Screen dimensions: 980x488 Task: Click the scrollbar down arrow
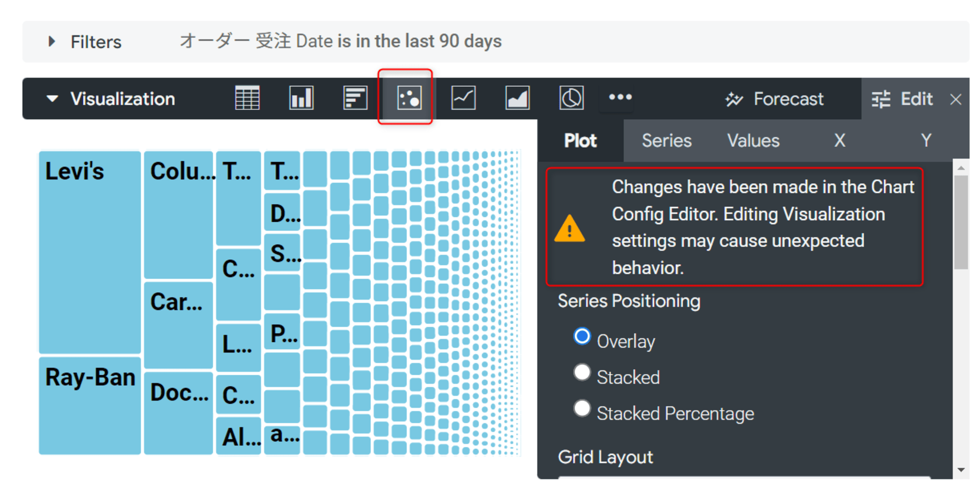coord(961,470)
